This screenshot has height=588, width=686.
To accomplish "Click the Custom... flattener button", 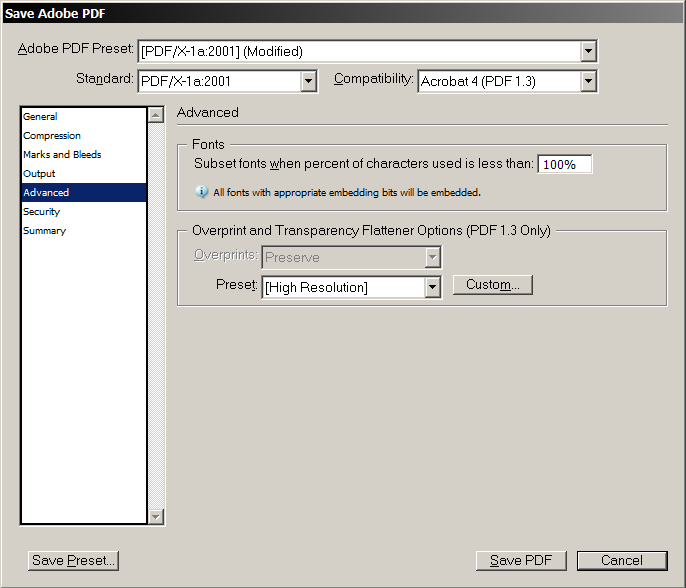I will pyautogui.click(x=493, y=285).
